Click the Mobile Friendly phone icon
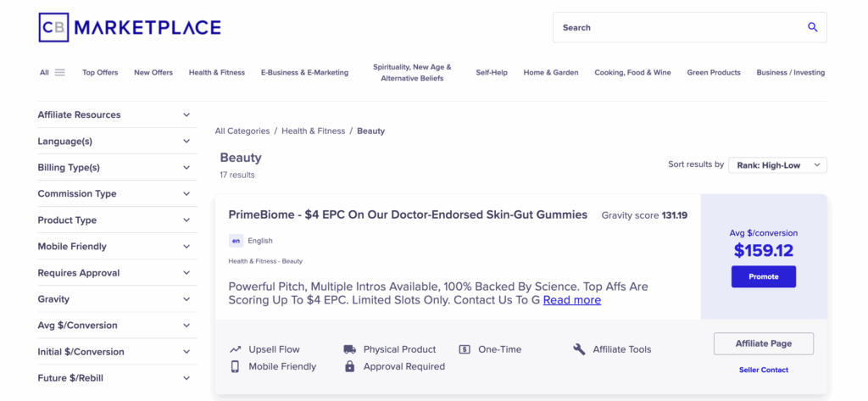This screenshot has height=401, width=868. click(235, 366)
